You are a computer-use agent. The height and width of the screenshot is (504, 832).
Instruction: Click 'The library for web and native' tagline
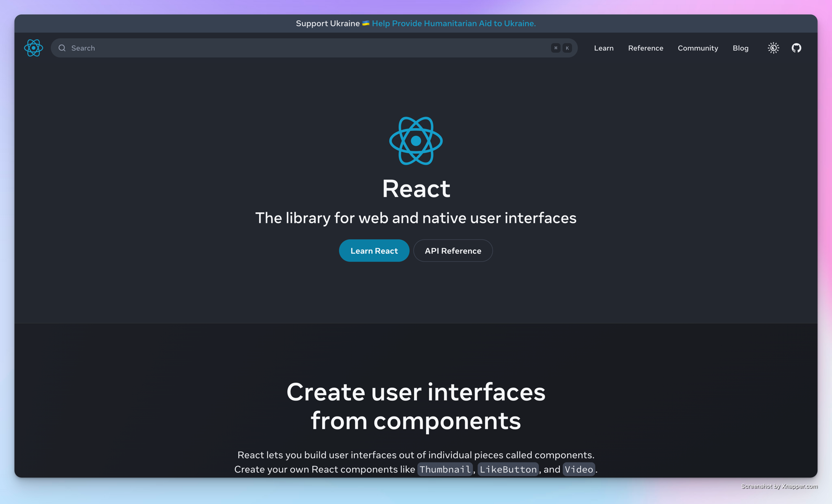point(416,218)
